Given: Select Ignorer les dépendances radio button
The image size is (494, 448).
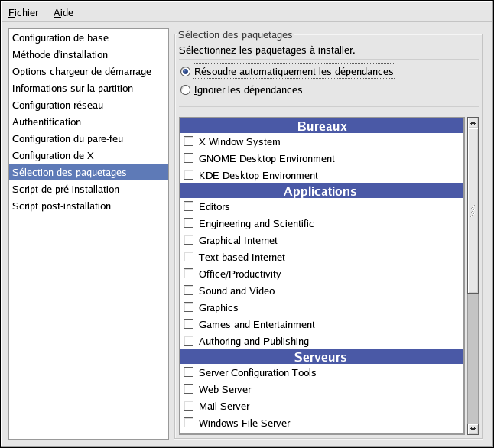Looking at the screenshot, I should click(185, 90).
